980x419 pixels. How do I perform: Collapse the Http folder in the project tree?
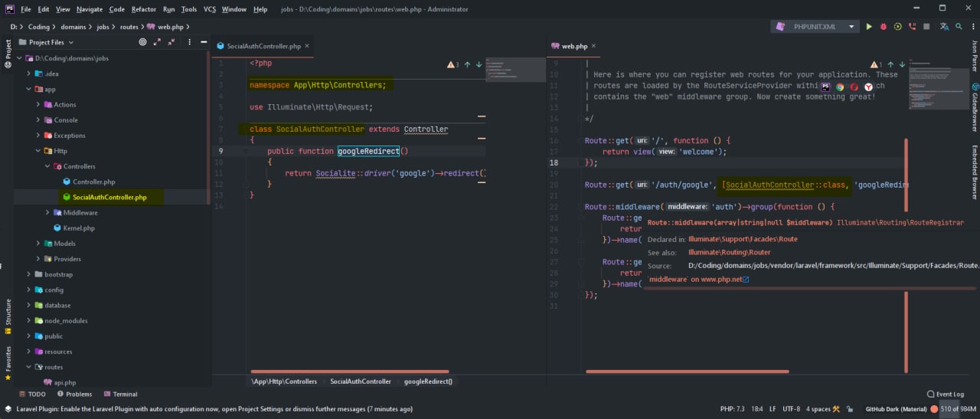(x=38, y=151)
